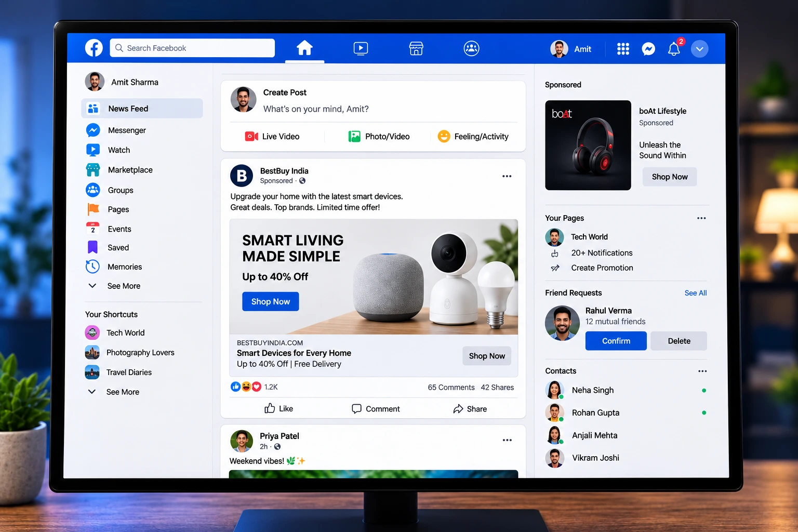798x532 pixels.
Task: Open Amit Sharma profile in sidebar
Action: 122,82
